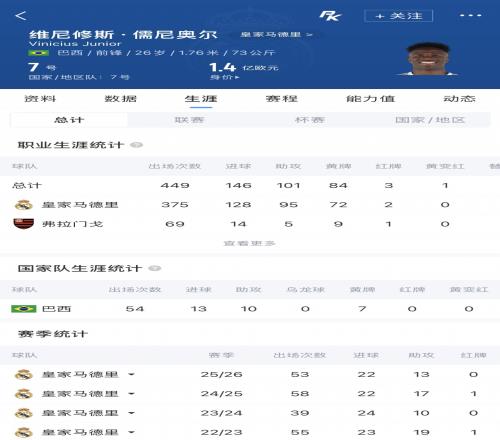Viewport: 500px width, 440px height.
Task: Select 国家/地区队 7号 text in header
Action: pos(79,77)
